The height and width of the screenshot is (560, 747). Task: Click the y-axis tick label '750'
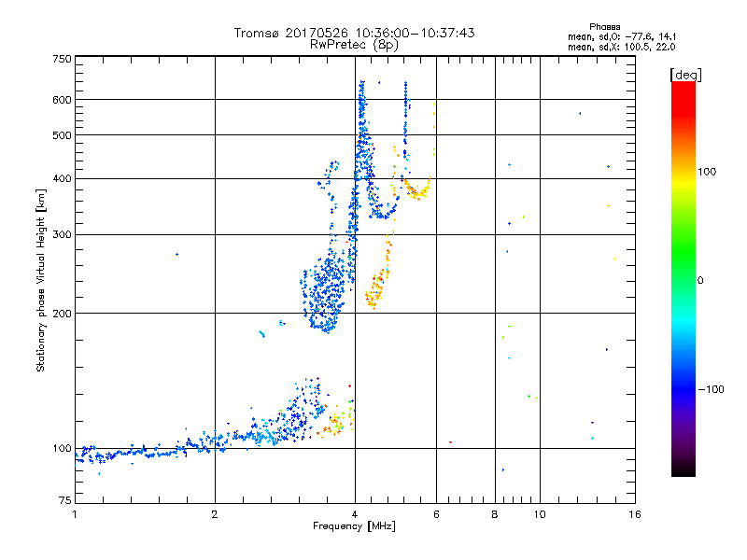[62, 59]
